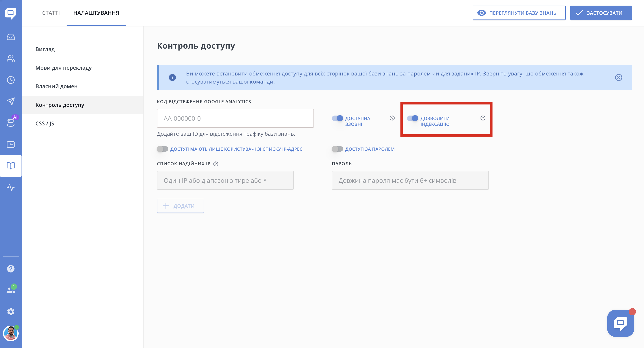The height and width of the screenshot is (348, 644).
Task: Click the help question mark sidebar icon
Action: 11,269
